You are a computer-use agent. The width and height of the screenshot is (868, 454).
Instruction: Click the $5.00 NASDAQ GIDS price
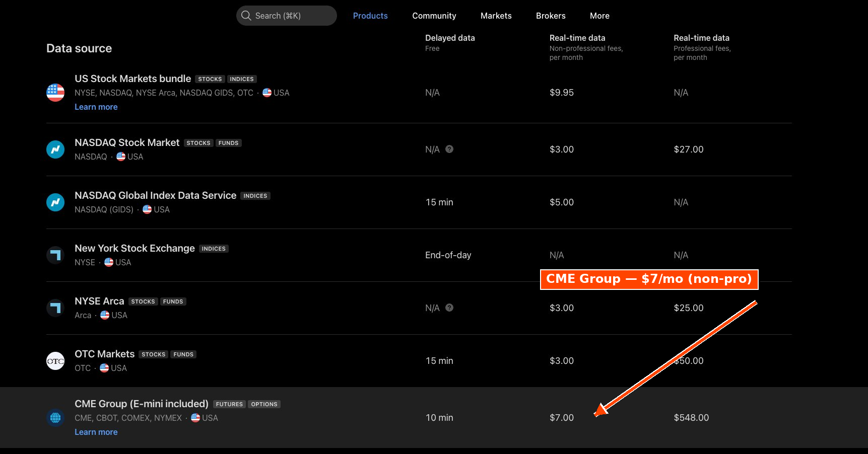[562, 202]
